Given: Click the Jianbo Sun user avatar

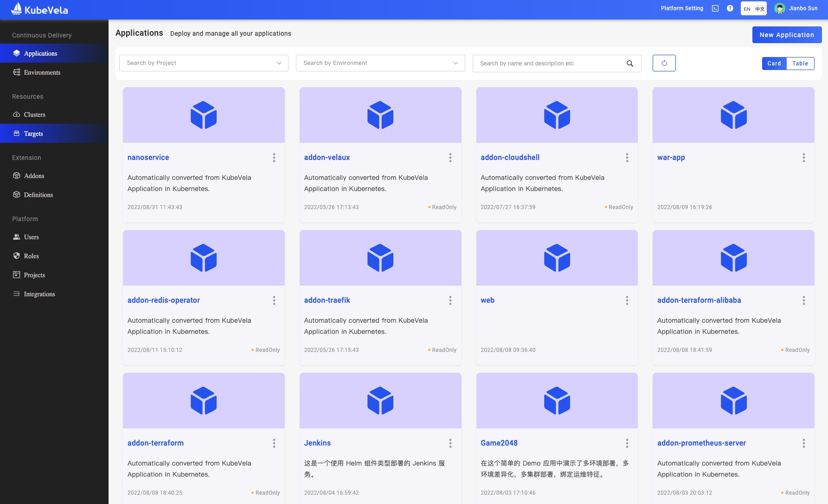Looking at the screenshot, I should click(x=780, y=8).
